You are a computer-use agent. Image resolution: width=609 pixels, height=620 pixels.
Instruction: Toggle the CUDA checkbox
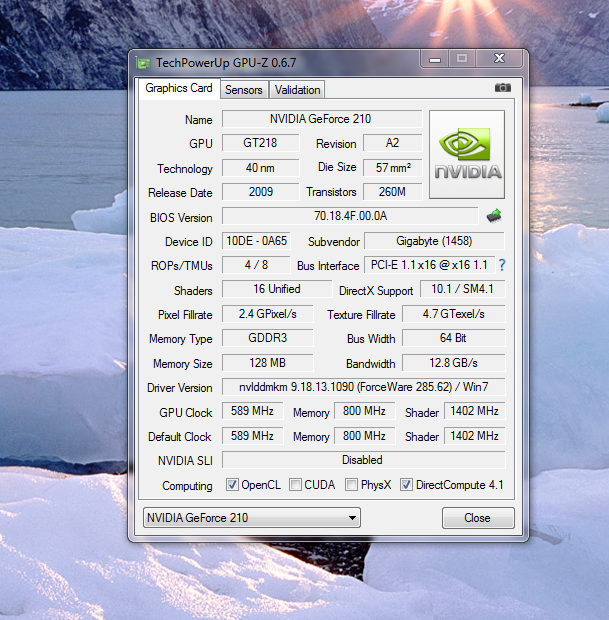pyautogui.click(x=295, y=484)
